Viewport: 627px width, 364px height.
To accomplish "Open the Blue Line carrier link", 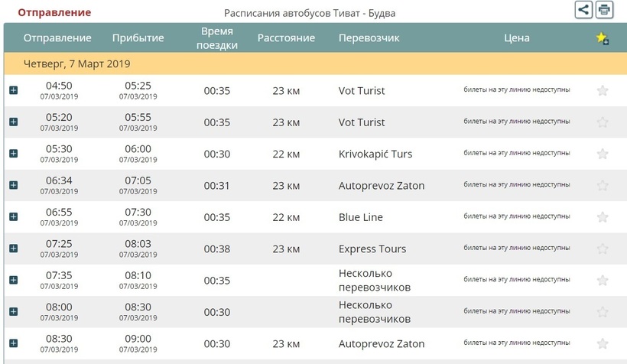I will (360, 217).
